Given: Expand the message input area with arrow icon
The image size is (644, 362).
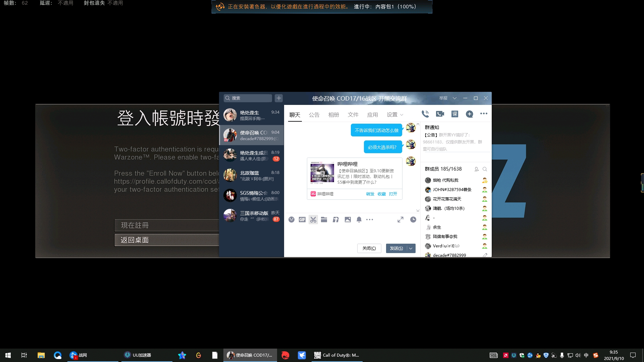Looking at the screenshot, I should tap(400, 220).
